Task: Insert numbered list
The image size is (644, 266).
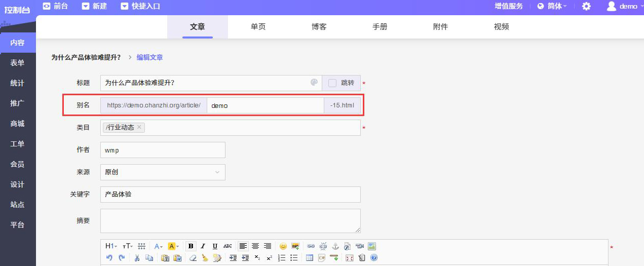Action: pos(282,257)
